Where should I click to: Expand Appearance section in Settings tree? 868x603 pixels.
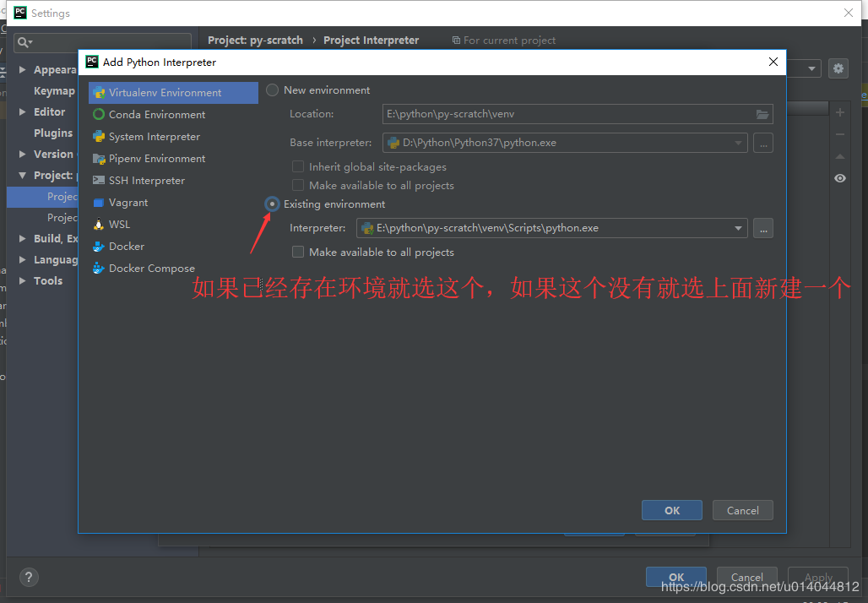click(22, 70)
